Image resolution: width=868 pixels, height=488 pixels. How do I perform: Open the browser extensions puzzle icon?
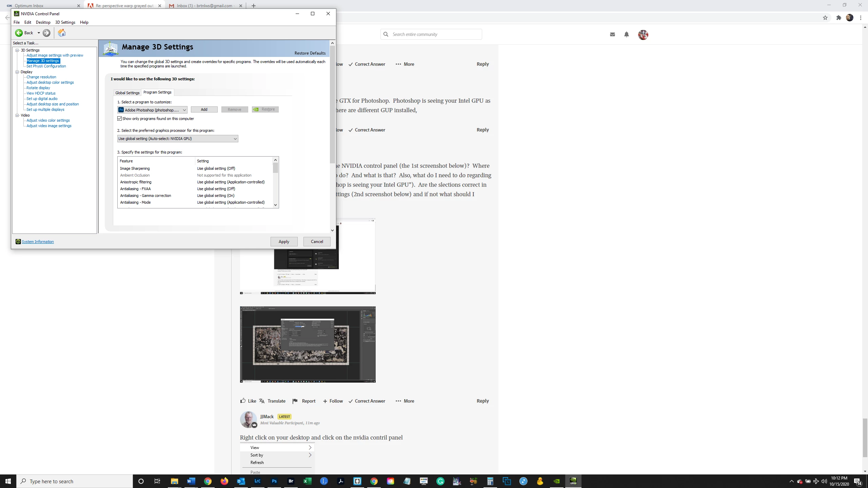click(839, 18)
